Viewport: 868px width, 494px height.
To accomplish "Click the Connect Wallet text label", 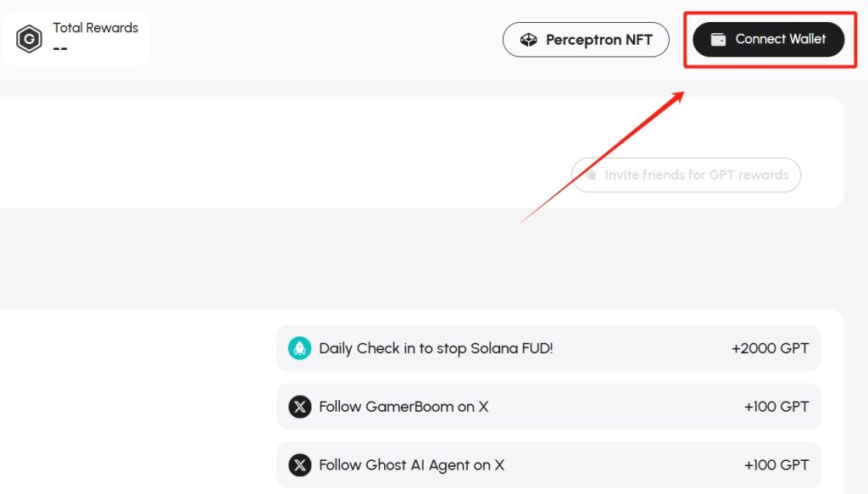I will [781, 39].
